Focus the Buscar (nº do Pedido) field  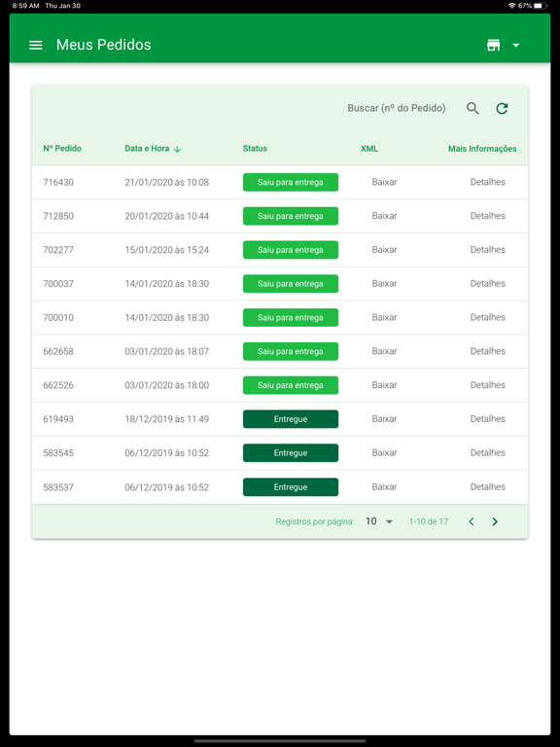(397, 108)
